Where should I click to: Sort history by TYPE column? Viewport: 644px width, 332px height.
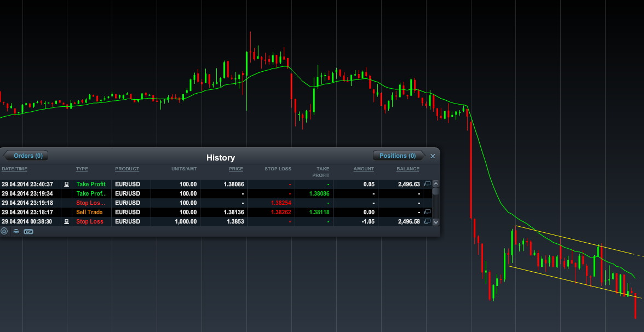pyautogui.click(x=82, y=169)
